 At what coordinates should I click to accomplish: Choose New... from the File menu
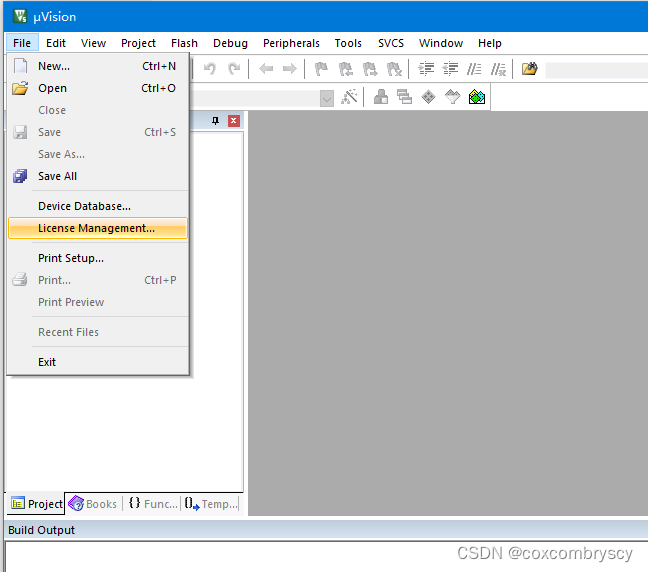click(98, 66)
